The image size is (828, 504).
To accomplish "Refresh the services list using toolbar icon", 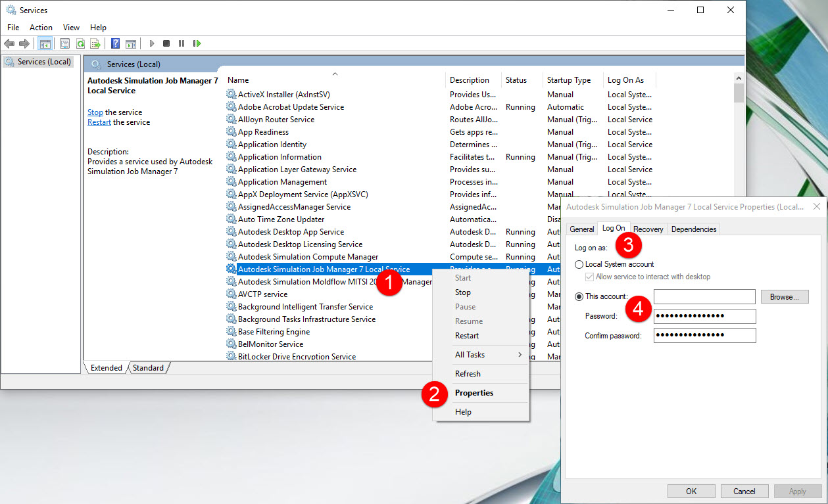I will click(80, 43).
